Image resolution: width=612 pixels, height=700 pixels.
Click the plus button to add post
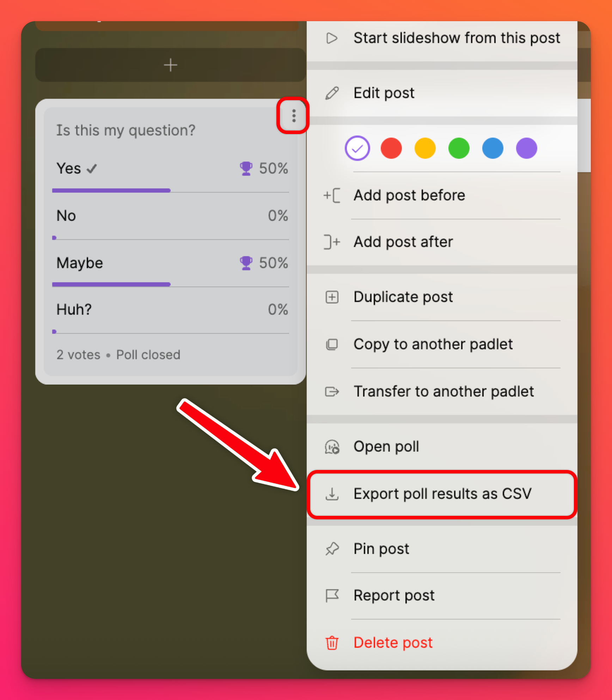(170, 65)
